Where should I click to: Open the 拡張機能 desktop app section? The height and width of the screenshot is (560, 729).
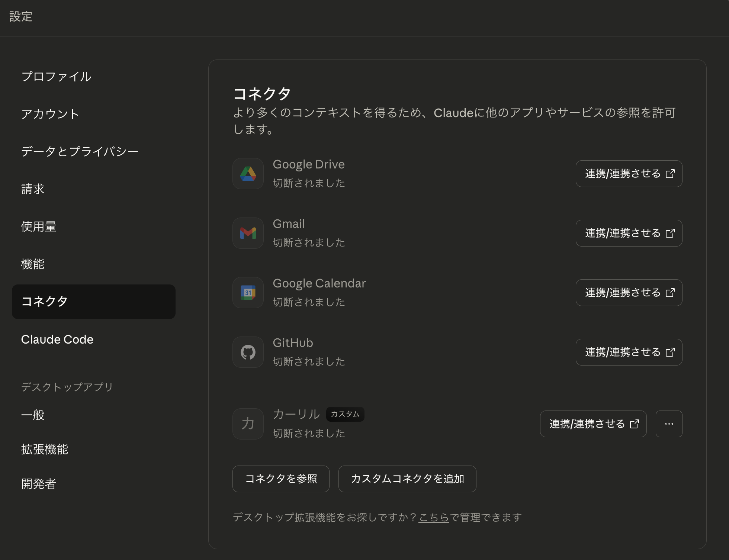pyautogui.click(x=45, y=450)
